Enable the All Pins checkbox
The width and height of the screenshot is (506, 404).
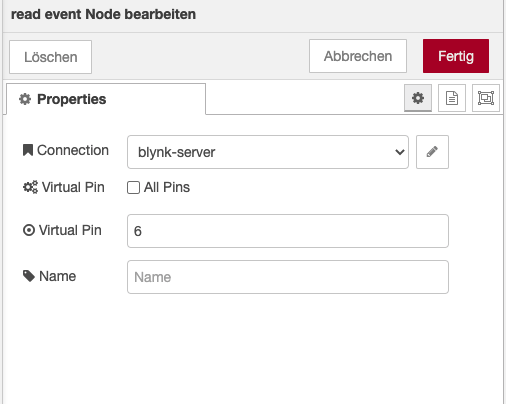coord(133,187)
